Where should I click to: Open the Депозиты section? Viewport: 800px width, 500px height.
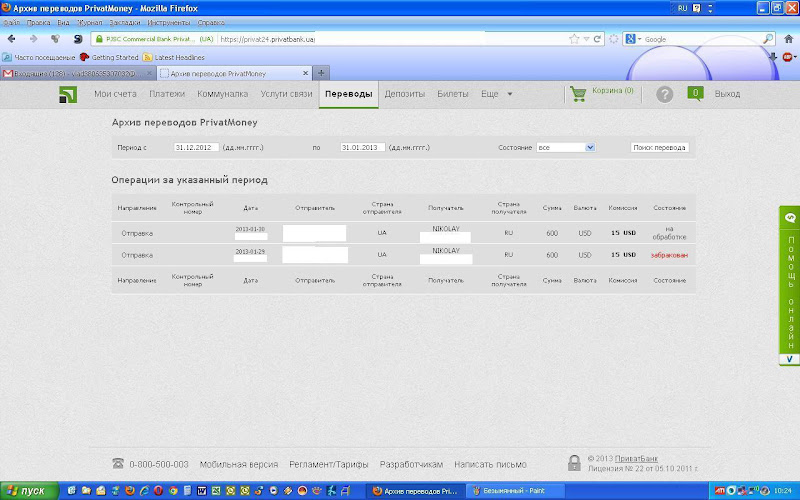[405, 94]
